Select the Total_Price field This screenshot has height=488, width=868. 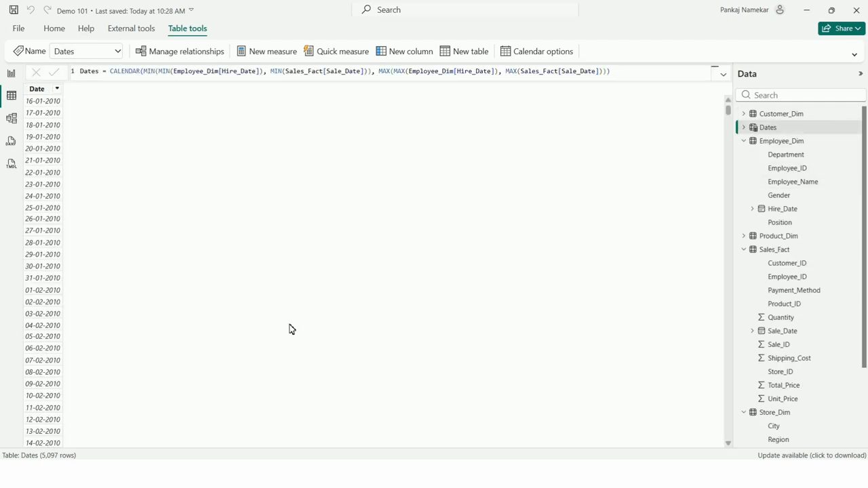click(x=783, y=385)
